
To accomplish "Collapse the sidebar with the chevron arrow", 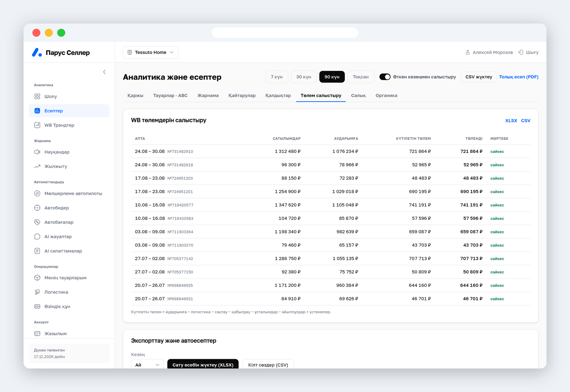I will [x=104, y=72].
